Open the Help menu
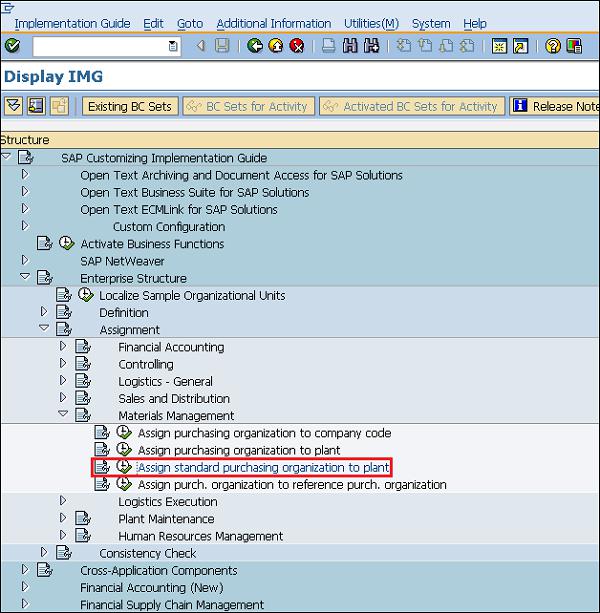Image resolution: width=600 pixels, height=613 pixels. [x=475, y=23]
